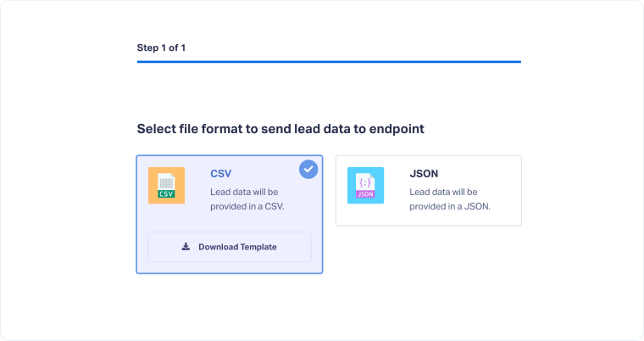Click the download arrow icon
This screenshot has width=644, height=341.
click(x=186, y=247)
